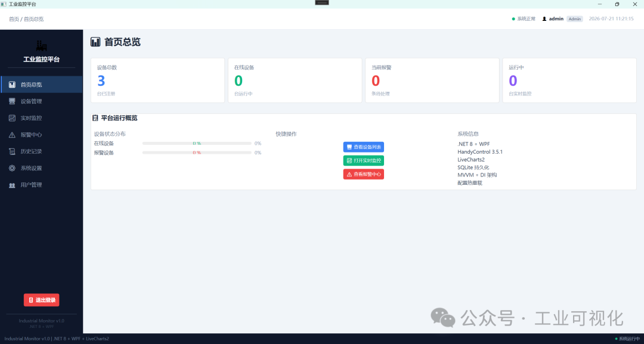Click 台已注册 under 设备总数
Screen dimensions: 644x344
tap(106, 94)
